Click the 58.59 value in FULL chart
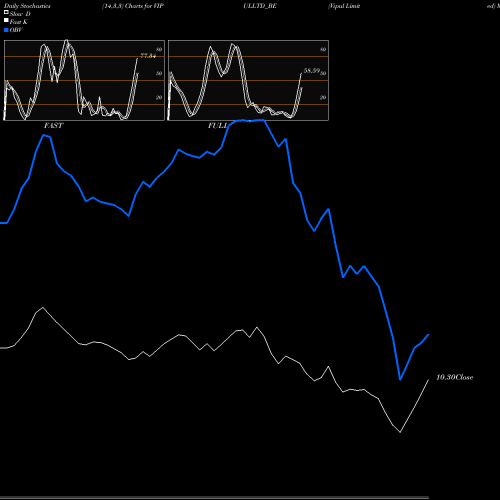 point(312,71)
